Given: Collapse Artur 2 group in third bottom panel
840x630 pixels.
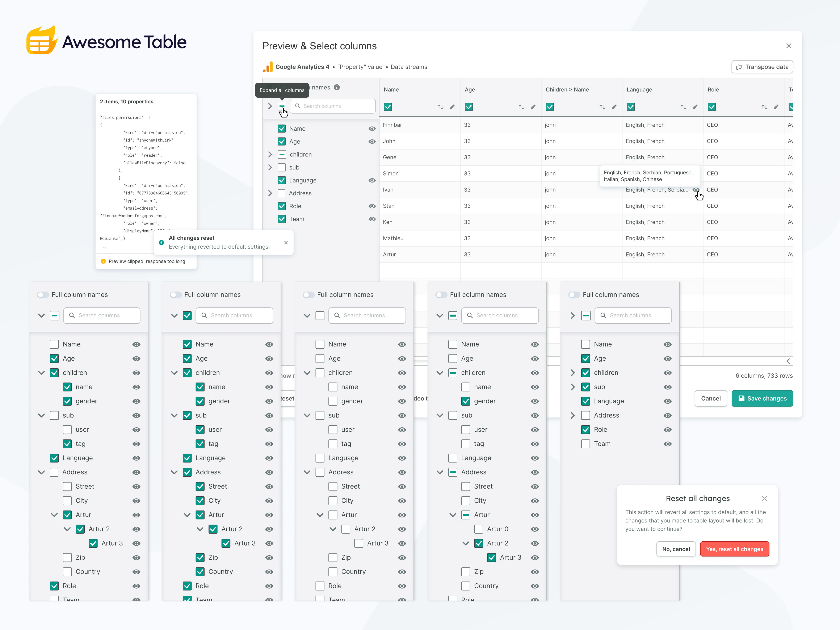Looking at the screenshot, I should point(333,529).
